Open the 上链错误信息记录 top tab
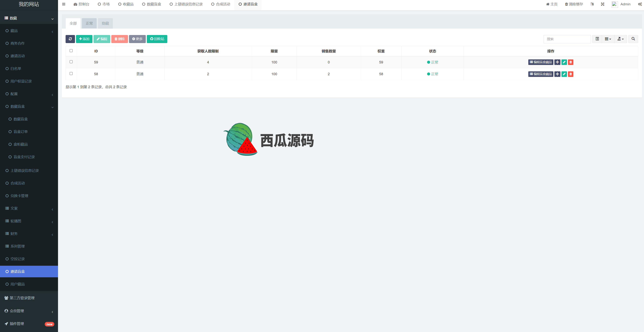 pos(186,4)
